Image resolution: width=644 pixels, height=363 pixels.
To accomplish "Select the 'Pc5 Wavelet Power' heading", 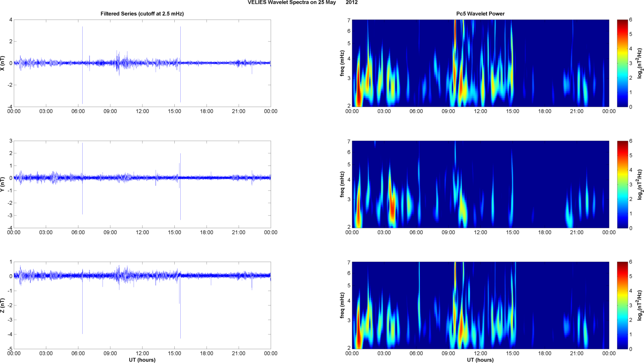I will [x=480, y=14].
